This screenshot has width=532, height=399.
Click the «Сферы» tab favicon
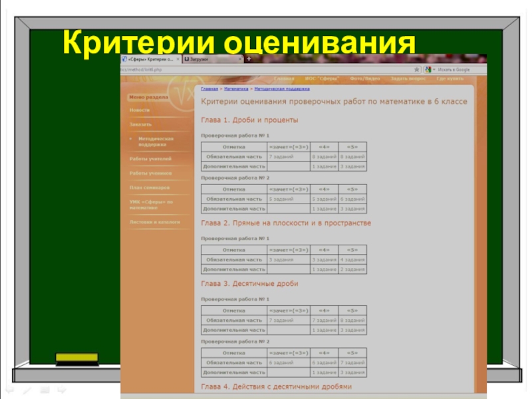[x=124, y=59]
